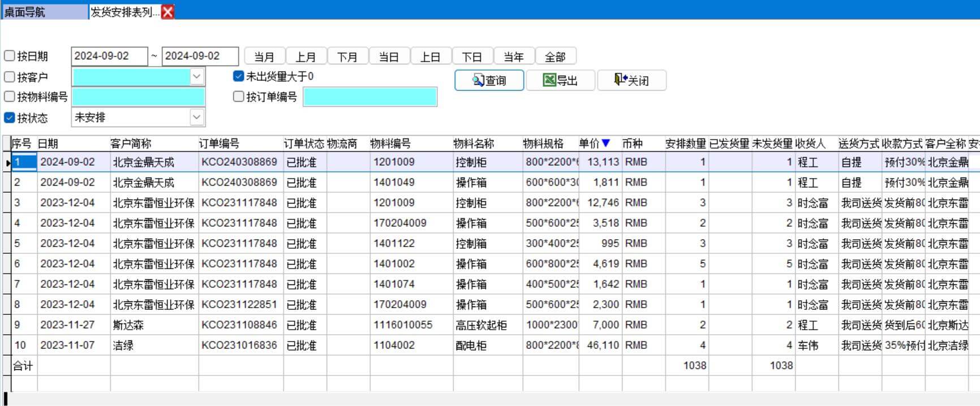
Task: Select the row 1 indicator arrow
Action: 8,163
